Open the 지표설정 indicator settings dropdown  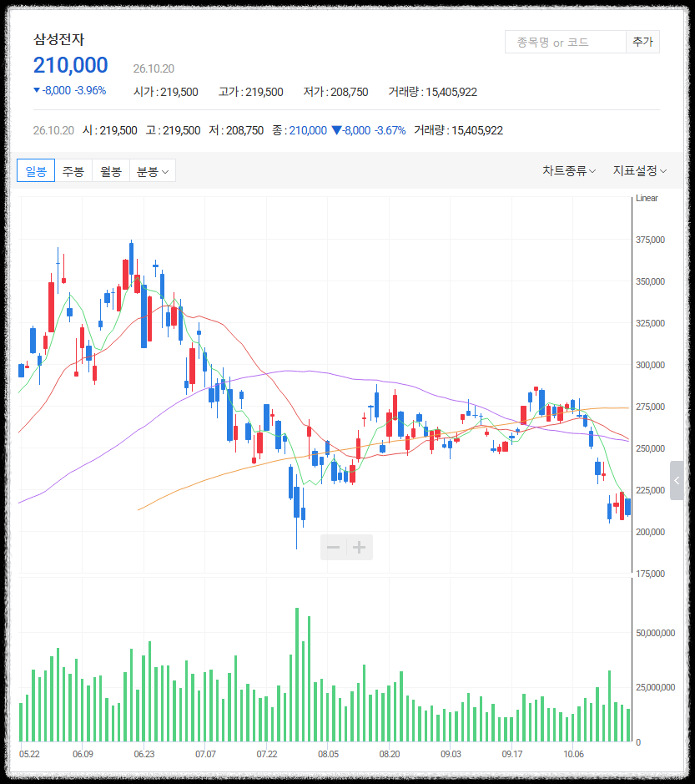click(640, 171)
